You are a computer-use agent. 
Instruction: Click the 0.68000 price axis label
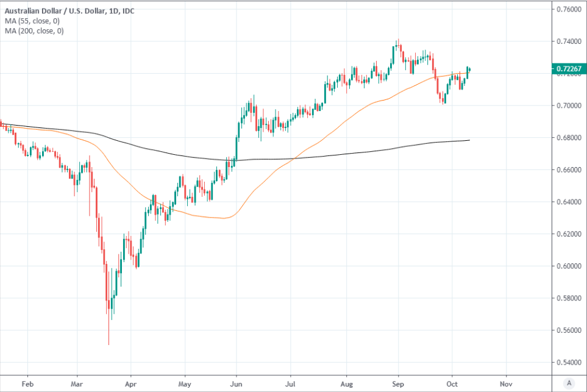coord(567,138)
